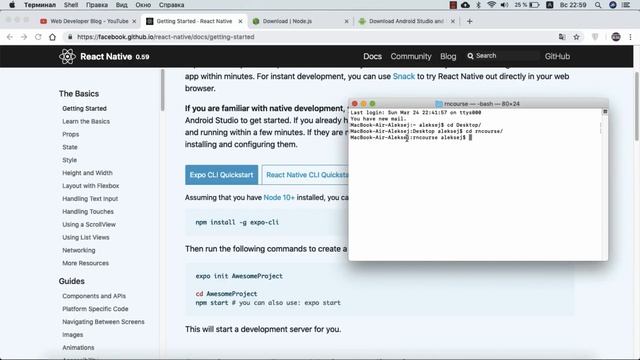Viewport: 640px width, 360px height.
Task: Open More Resources in the sidebar
Action: click(85, 263)
